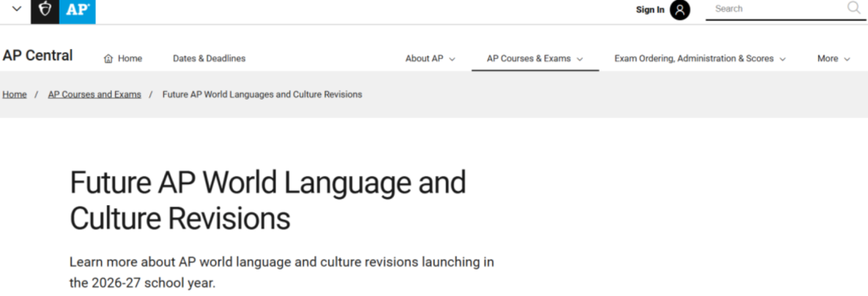Expand the AP Courses & Exams chevron
Viewport: 868px width, 296px height.
click(x=579, y=59)
